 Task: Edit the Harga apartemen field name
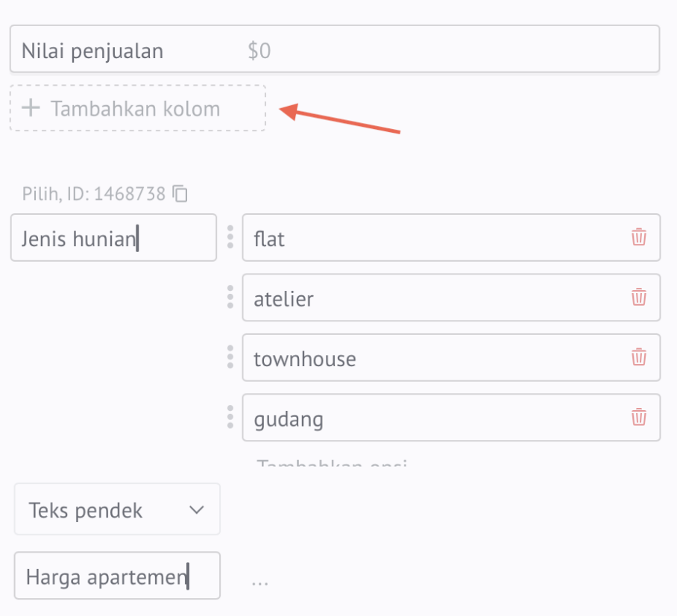(117, 576)
